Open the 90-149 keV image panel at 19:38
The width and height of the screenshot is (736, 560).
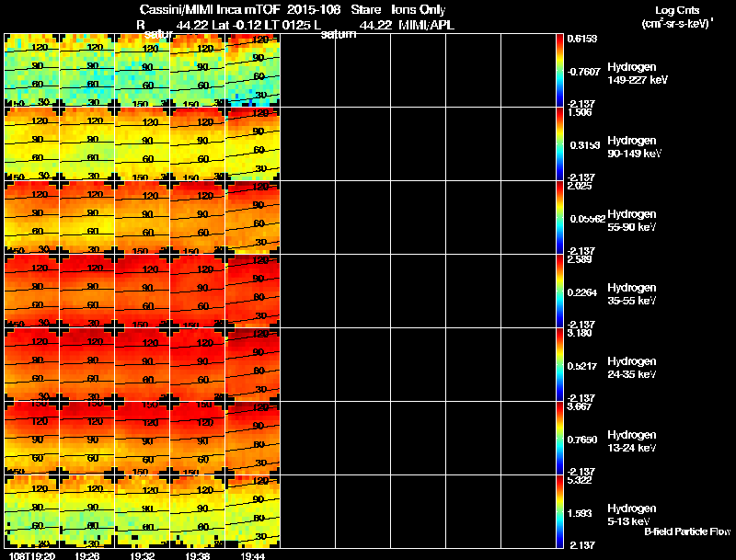[x=198, y=143]
